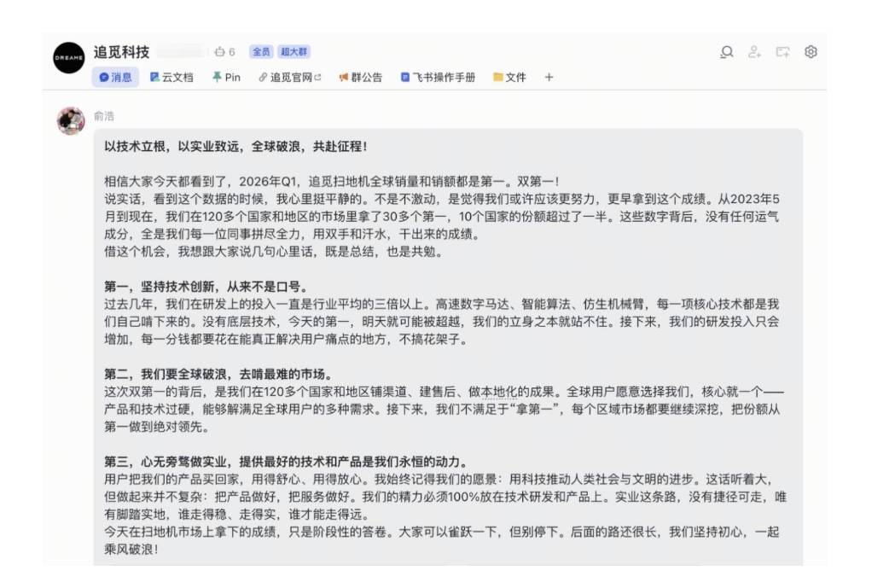Add a new tab with plus

click(x=549, y=78)
